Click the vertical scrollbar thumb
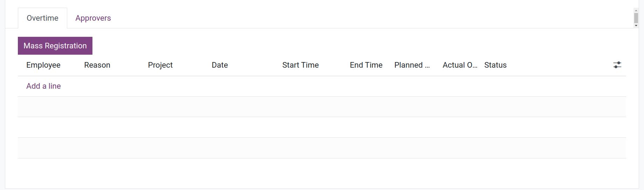This screenshot has width=644, height=190. (636, 18)
